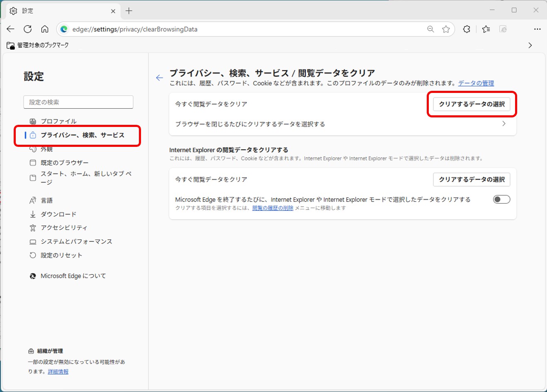Open the プロファイル settings section
This screenshot has width=547, height=392.
pyautogui.click(x=58, y=121)
